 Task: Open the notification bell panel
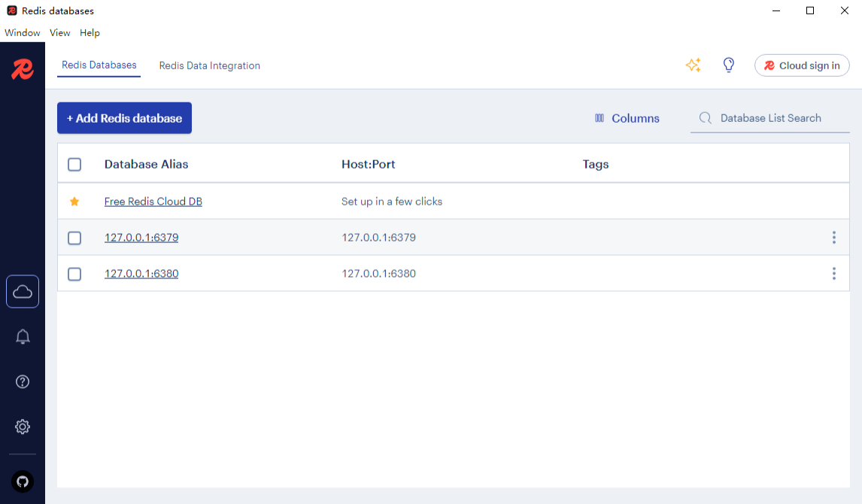coord(23,337)
